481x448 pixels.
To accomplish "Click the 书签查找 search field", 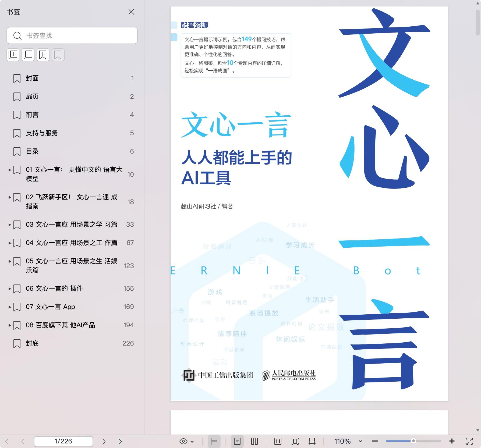I will [72, 35].
